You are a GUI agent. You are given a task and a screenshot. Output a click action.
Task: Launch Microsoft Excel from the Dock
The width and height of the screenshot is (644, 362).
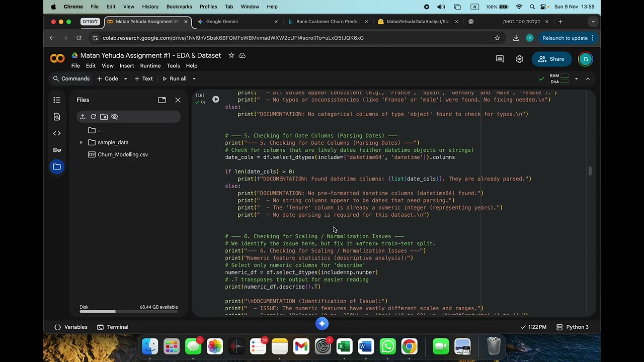pos(345,346)
